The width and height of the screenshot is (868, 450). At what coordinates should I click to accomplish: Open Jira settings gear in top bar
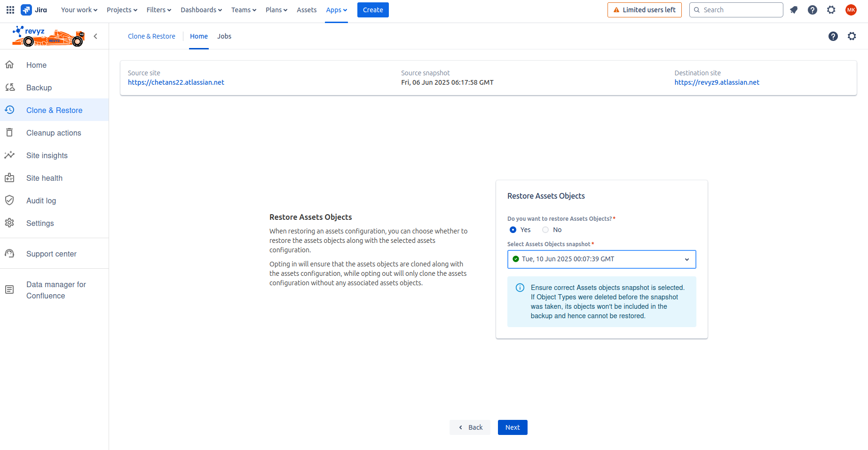[x=831, y=10]
